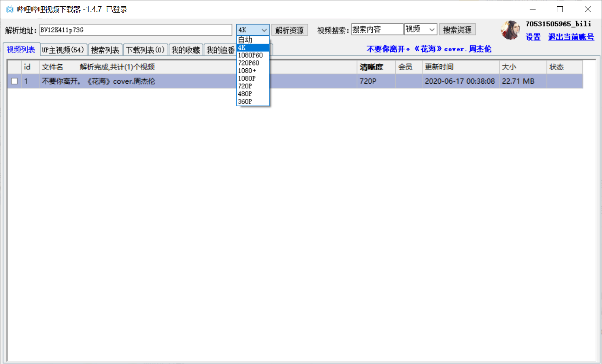Choose 自动 in quality dropdown list
This screenshot has height=364, width=602.
253,40
